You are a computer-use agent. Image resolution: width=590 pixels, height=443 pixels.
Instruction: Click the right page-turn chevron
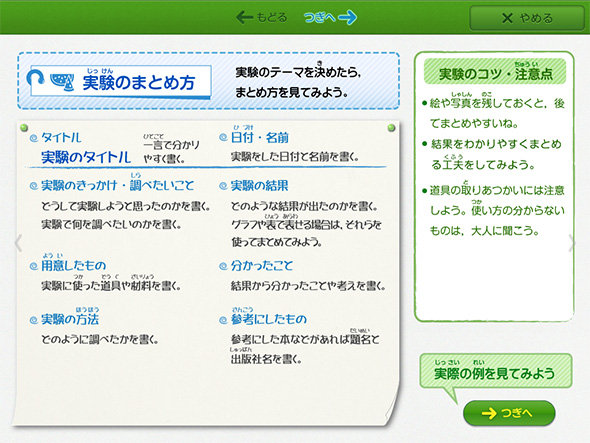point(572,243)
